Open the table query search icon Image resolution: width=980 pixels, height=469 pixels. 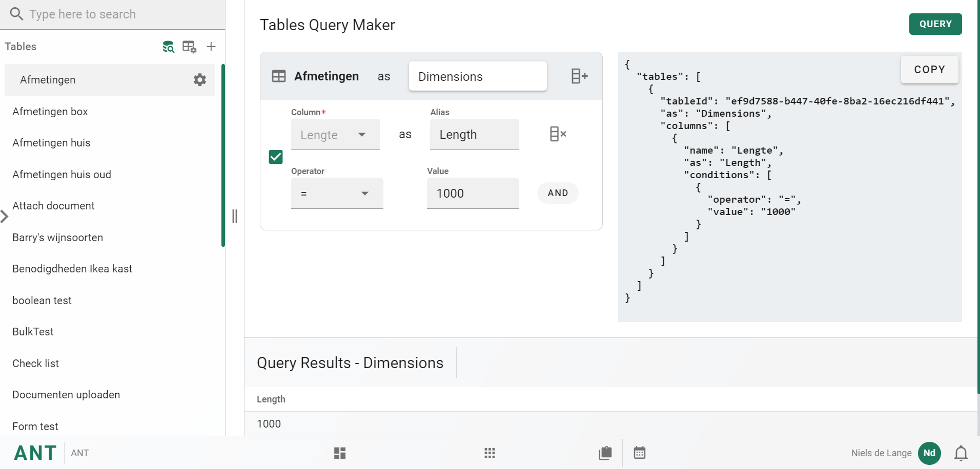(168, 47)
